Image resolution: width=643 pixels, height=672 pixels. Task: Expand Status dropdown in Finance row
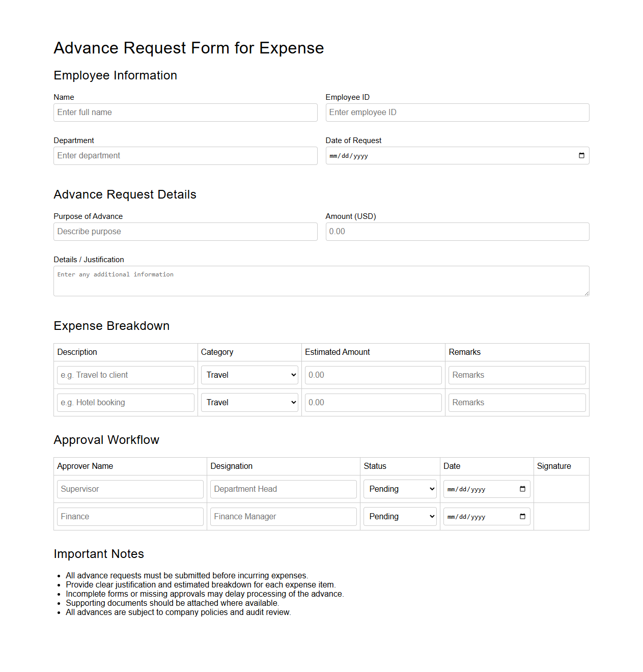pos(400,517)
